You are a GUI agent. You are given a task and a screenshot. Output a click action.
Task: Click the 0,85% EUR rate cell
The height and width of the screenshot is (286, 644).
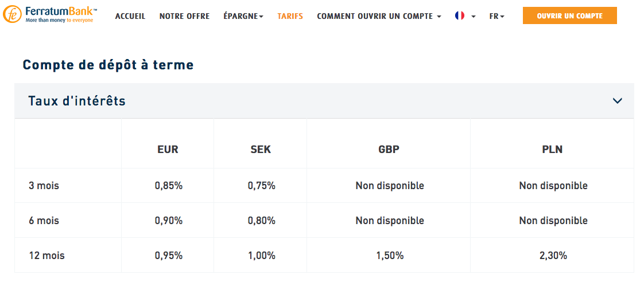click(x=168, y=186)
